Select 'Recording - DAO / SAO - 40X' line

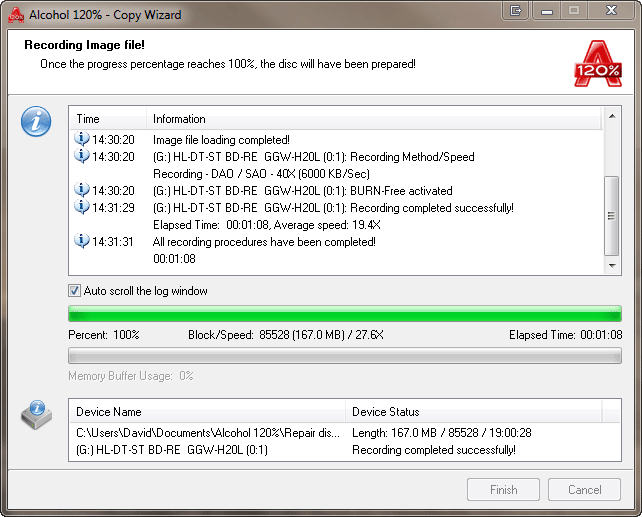click(x=261, y=174)
